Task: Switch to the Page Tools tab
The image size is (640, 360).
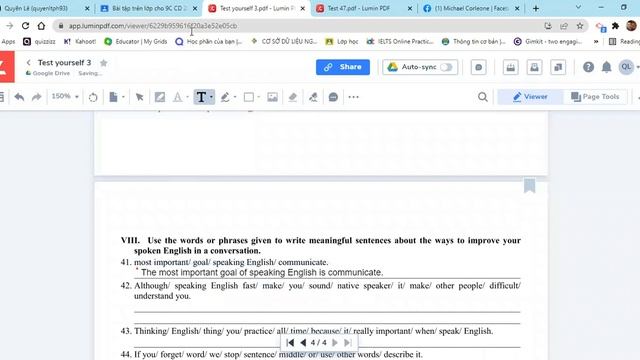Action: tap(595, 97)
